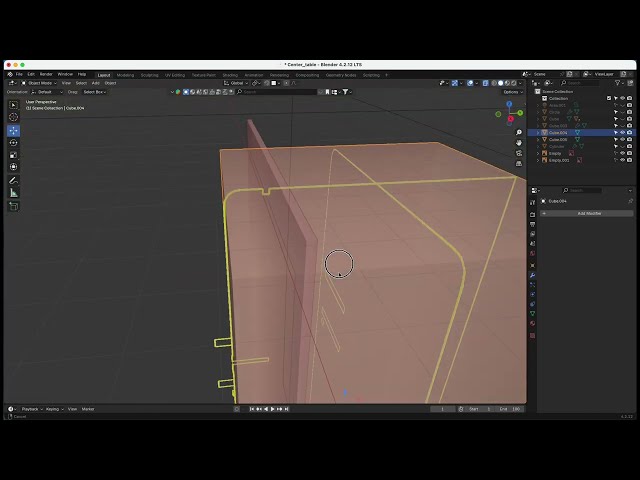Open the viewport Add menu
The width and height of the screenshot is (640, 480).
(x=96, y=83)
